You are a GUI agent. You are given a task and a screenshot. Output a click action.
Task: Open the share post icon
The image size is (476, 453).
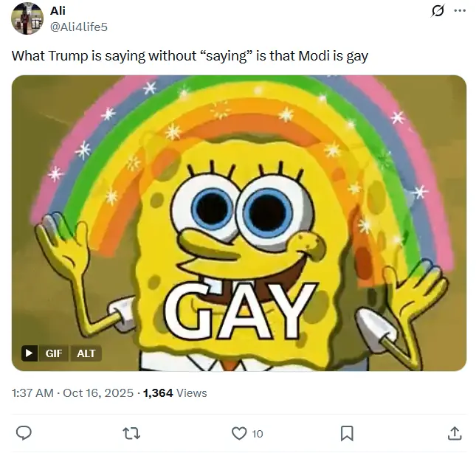pyautogui.click(x=455, y=433)
